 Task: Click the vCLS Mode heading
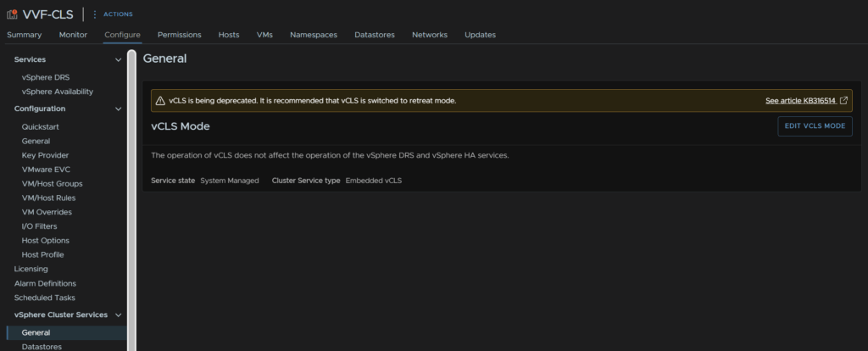pos(181,126)
